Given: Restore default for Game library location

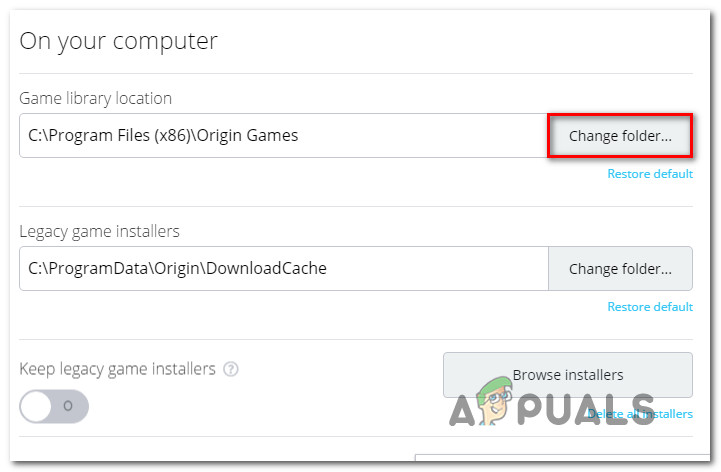Looking at the screenshot, I should [x=650, y=174].
